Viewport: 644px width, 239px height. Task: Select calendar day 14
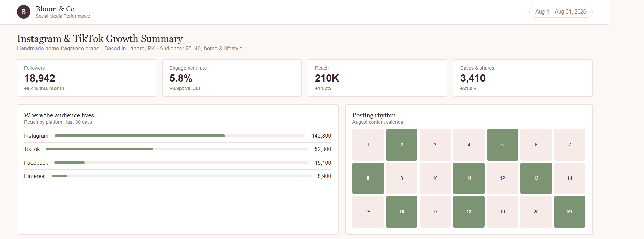(570, 178)
